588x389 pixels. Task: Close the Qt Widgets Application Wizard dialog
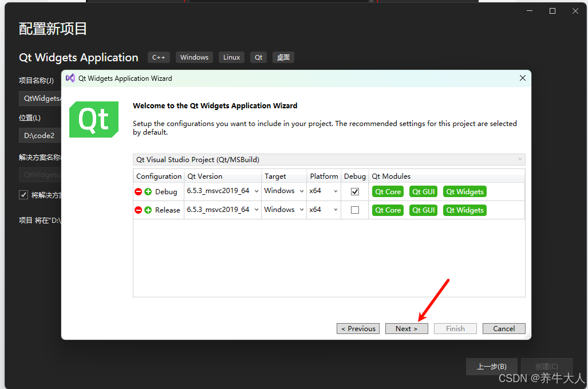522,78
